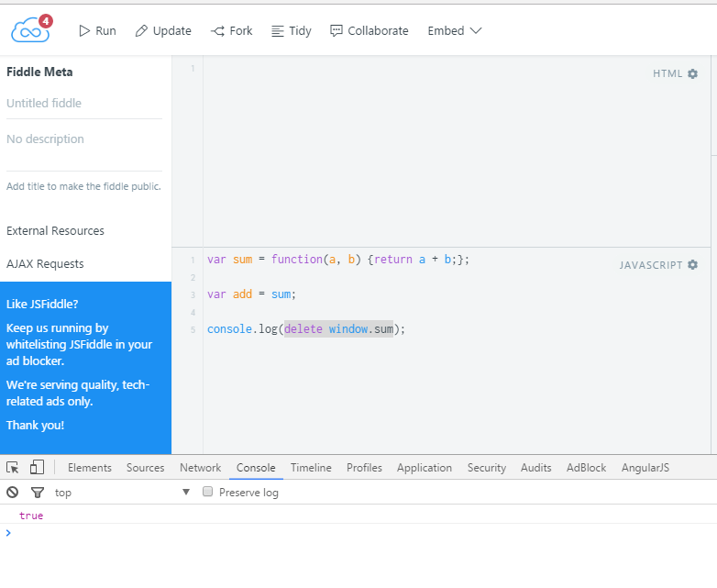
Task: Activate the DevTools inspect element icon
Action: coord(12,467)
